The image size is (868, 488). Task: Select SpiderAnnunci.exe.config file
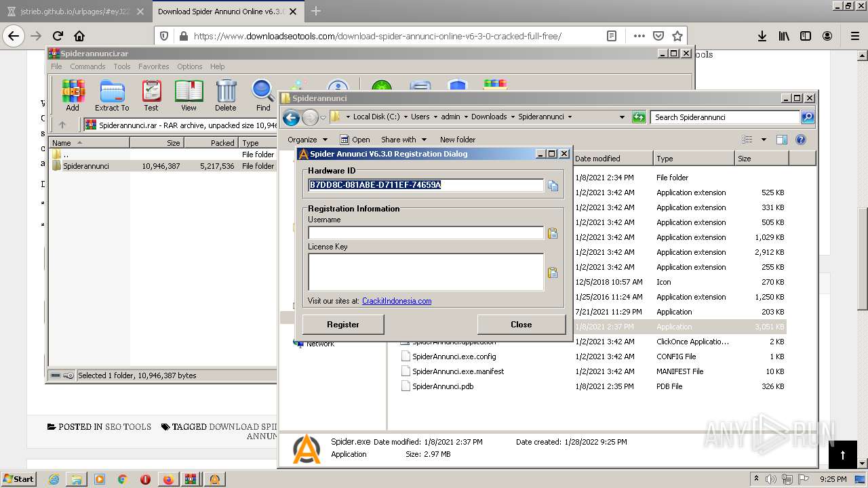[454, 357]
